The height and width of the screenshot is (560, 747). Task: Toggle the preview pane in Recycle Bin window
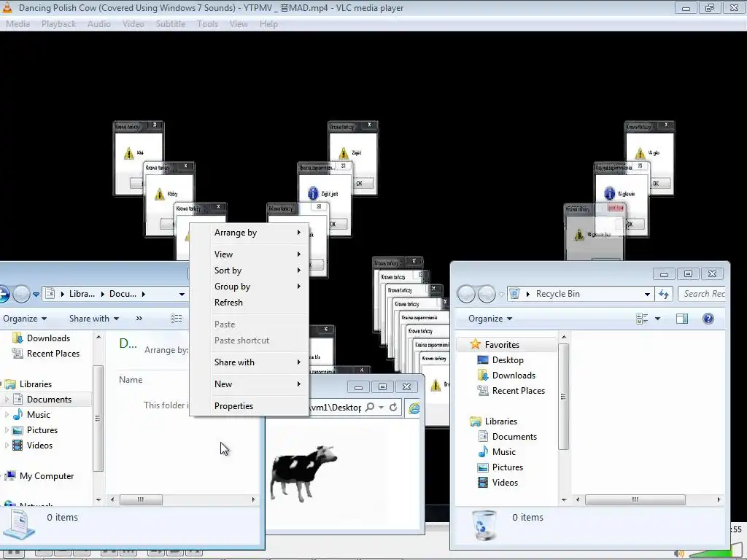(x=682, y=319)
